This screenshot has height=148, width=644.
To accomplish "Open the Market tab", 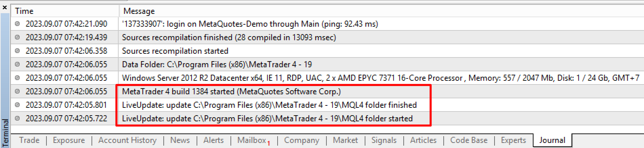I will pyautogui.click(x=345, y=140).
